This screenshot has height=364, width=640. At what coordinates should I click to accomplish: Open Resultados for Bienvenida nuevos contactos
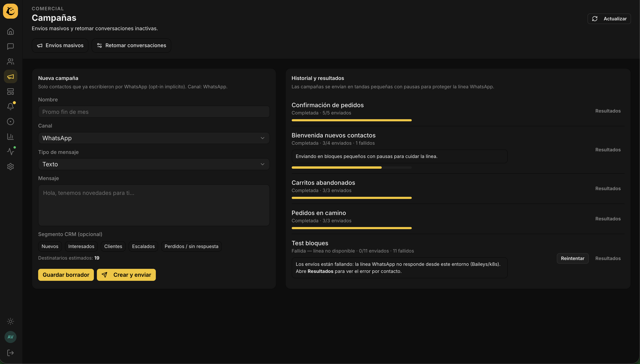[608, 150]
